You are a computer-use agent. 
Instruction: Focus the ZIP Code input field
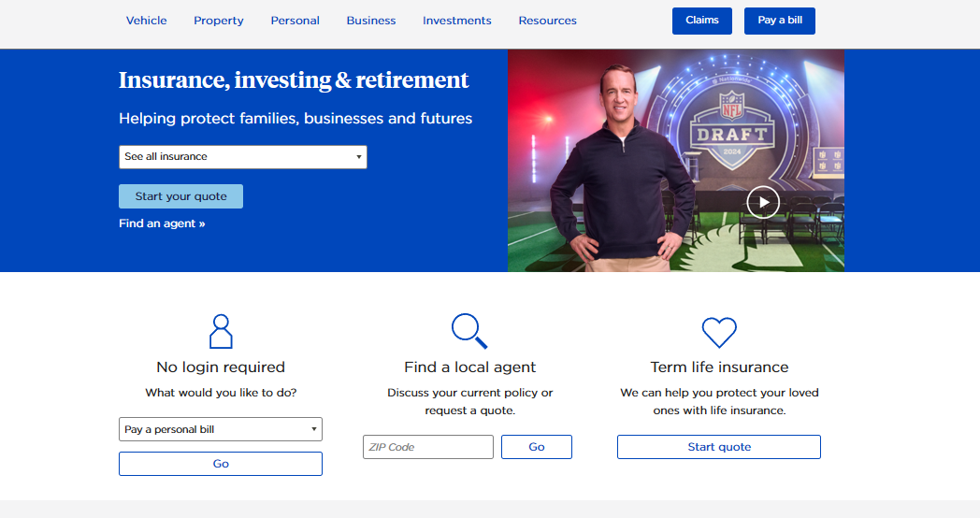[428, 447]
